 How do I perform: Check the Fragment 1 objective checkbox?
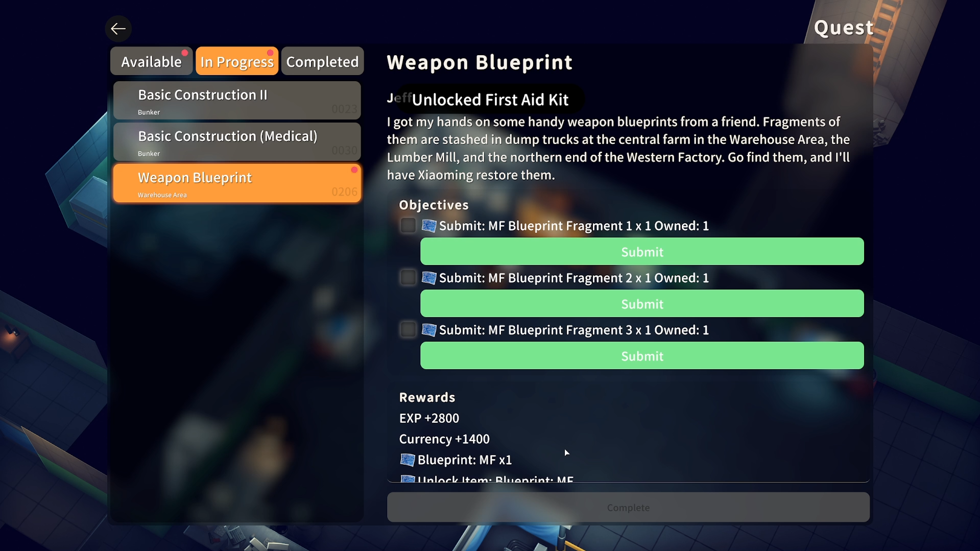(x=408, y=225)
